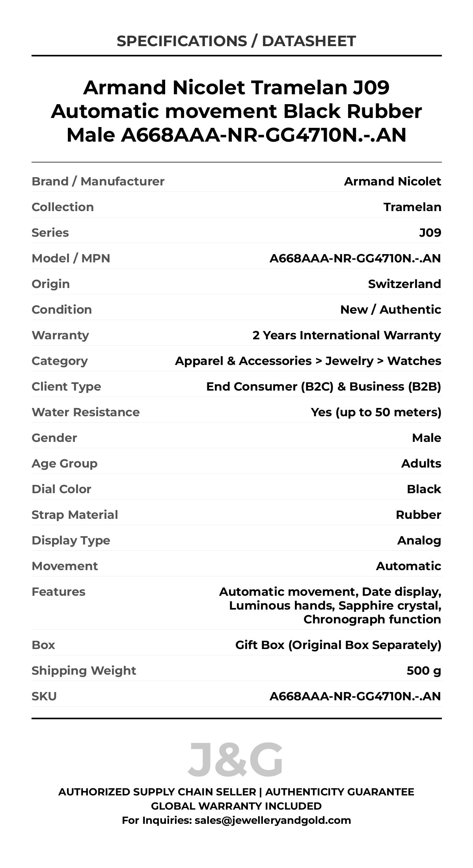Click the 2 Years International Warranty text

pyautogui.click(x=346, y=335)
